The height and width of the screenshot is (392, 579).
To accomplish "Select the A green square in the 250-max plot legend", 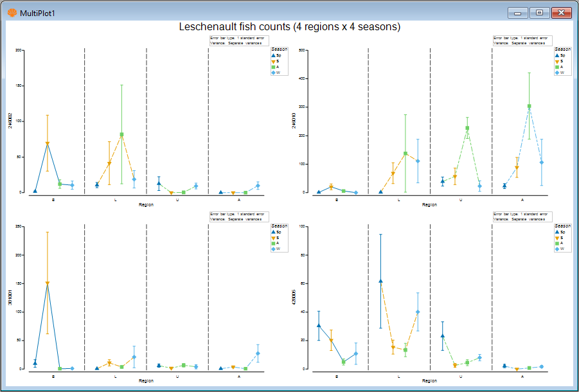I will pyautogui.click(x=274, y=244).
